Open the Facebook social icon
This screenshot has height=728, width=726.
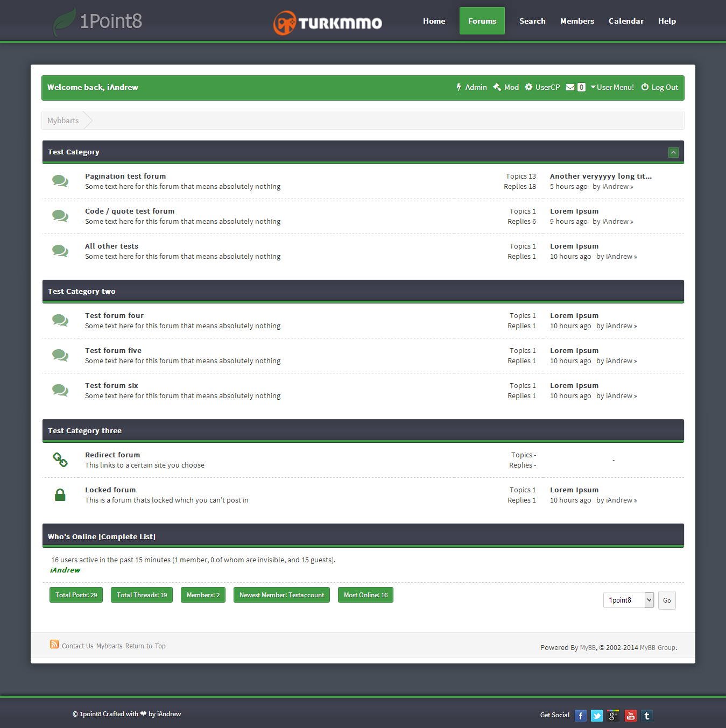click(x=581, y=716)
